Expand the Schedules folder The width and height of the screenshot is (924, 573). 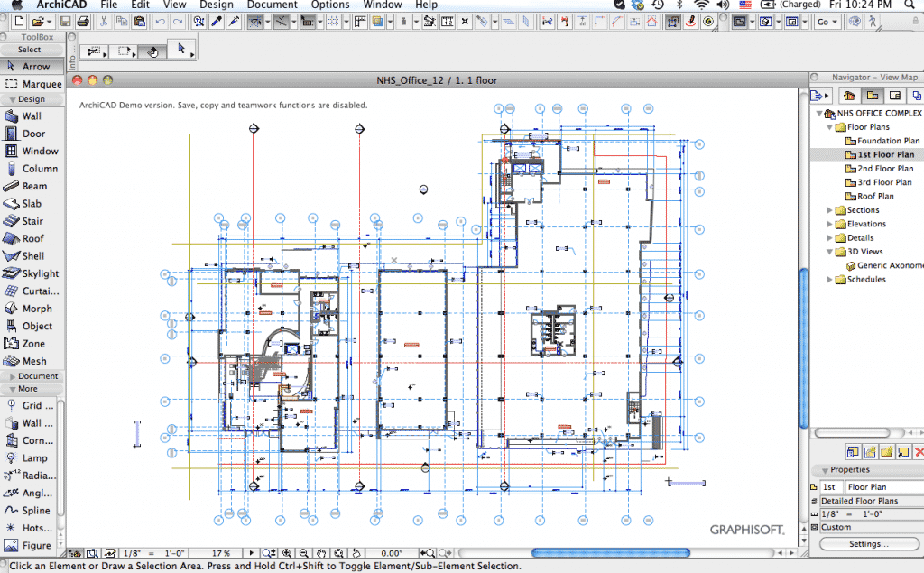point(829,280)
